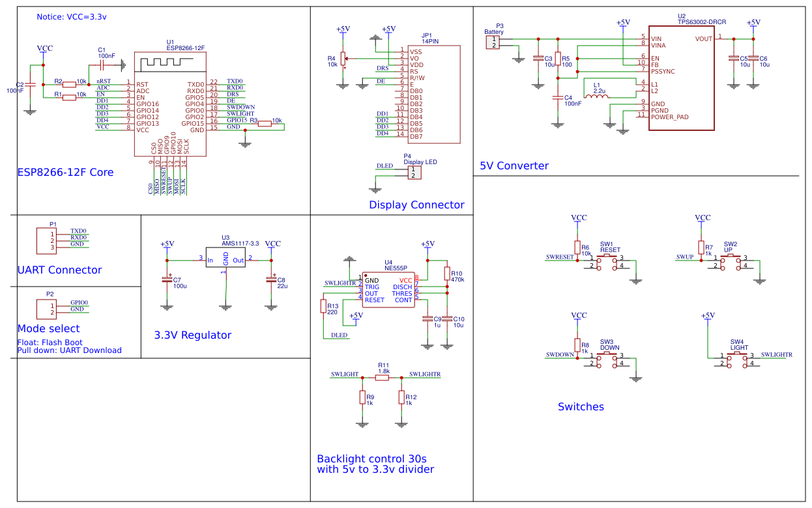Select the 'Switches' section title
This screenshot has height=508, width=812.
point(581,407)
